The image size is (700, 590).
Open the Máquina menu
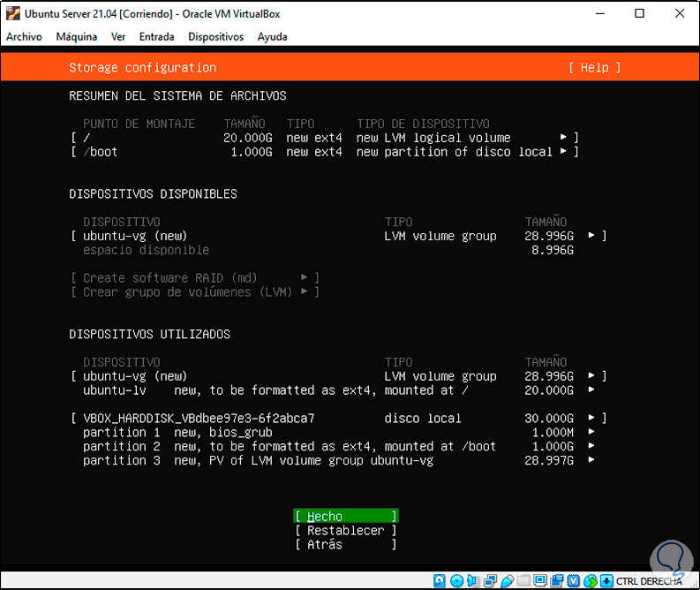pos(76,36)
